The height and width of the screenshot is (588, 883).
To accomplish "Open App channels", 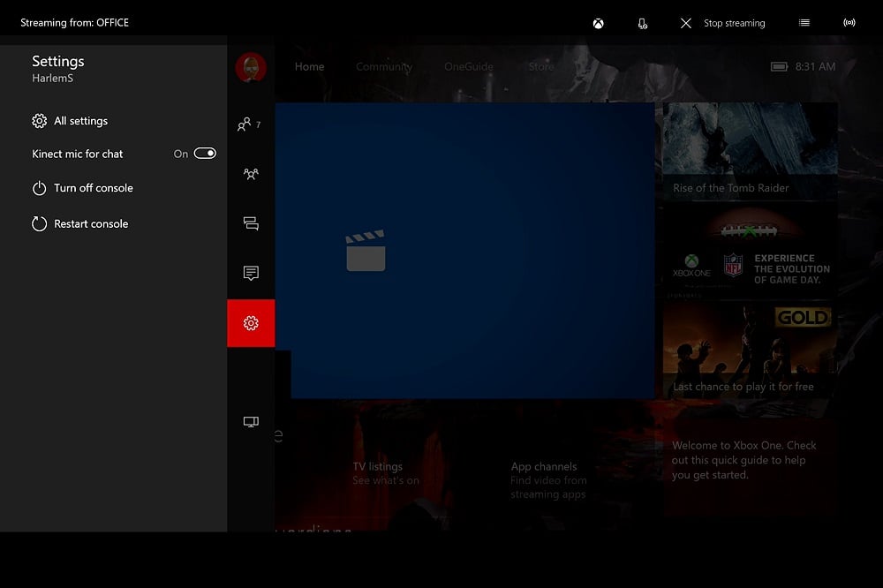I will click(x=549, y=480).
